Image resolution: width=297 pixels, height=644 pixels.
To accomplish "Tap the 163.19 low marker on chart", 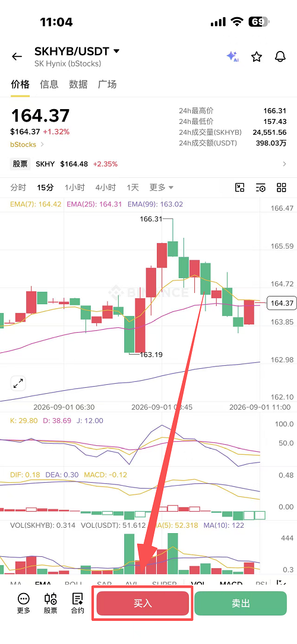I will (151, 354).
